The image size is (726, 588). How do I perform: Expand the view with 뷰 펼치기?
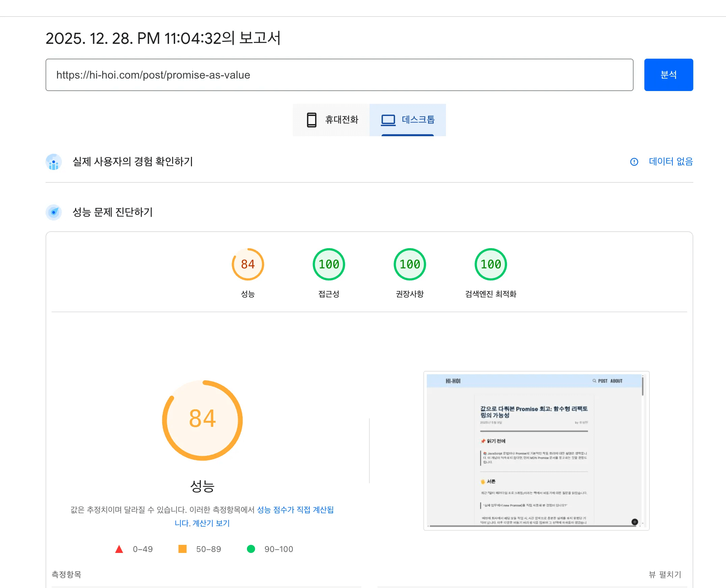pyautogui.click(x=665, y=575)
